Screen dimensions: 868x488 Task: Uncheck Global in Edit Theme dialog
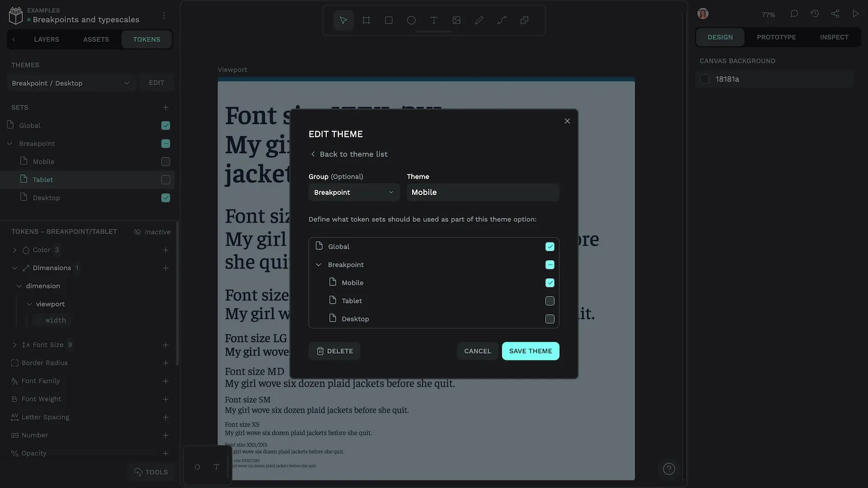pyautogui.click(x=550, y=247)
